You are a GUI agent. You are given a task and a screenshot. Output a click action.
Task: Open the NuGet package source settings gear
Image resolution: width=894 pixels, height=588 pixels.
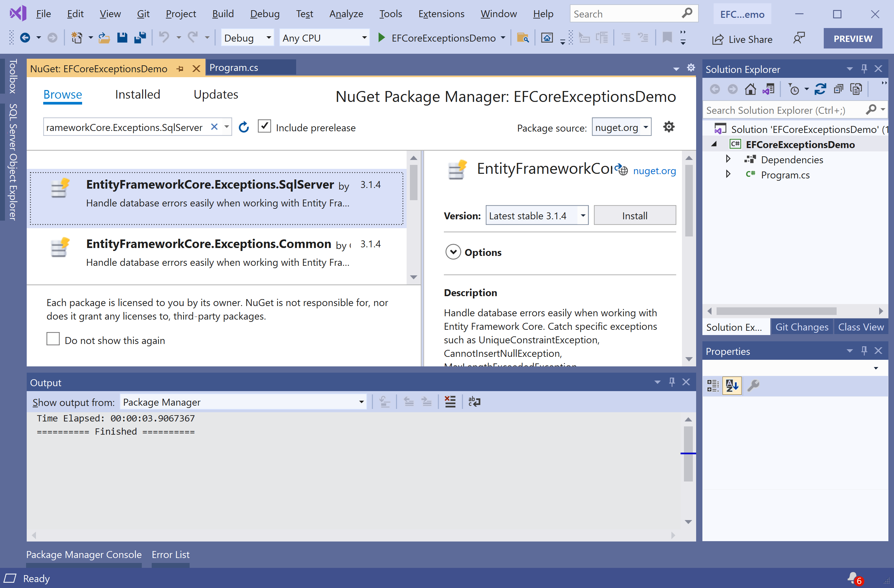point(668,127)
